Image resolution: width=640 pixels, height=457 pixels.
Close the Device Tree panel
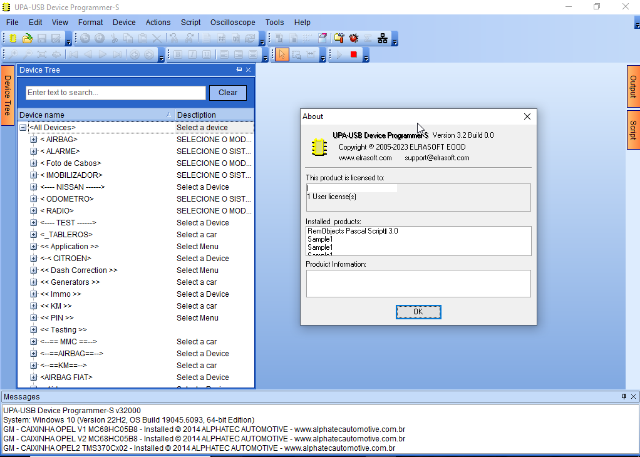coord(248,70)
